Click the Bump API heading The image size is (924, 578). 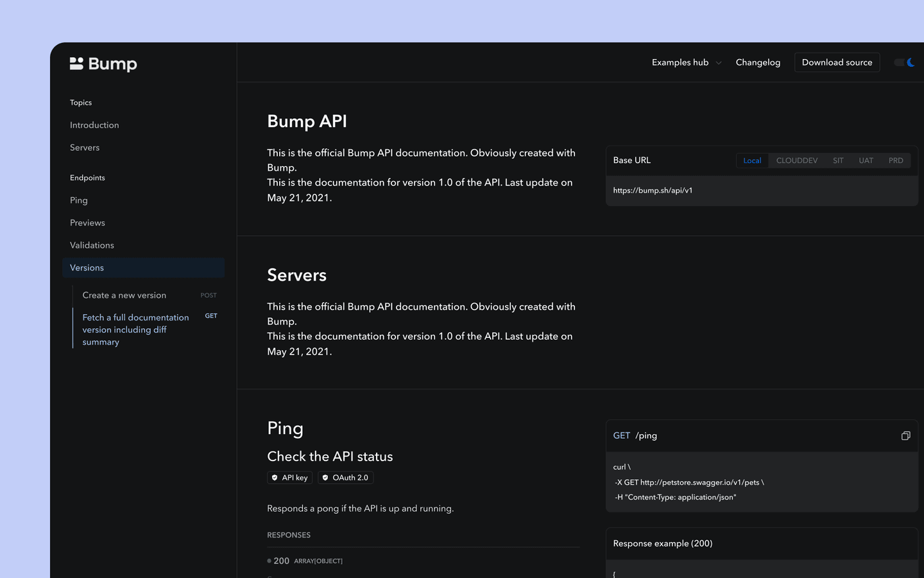[307, 121]
